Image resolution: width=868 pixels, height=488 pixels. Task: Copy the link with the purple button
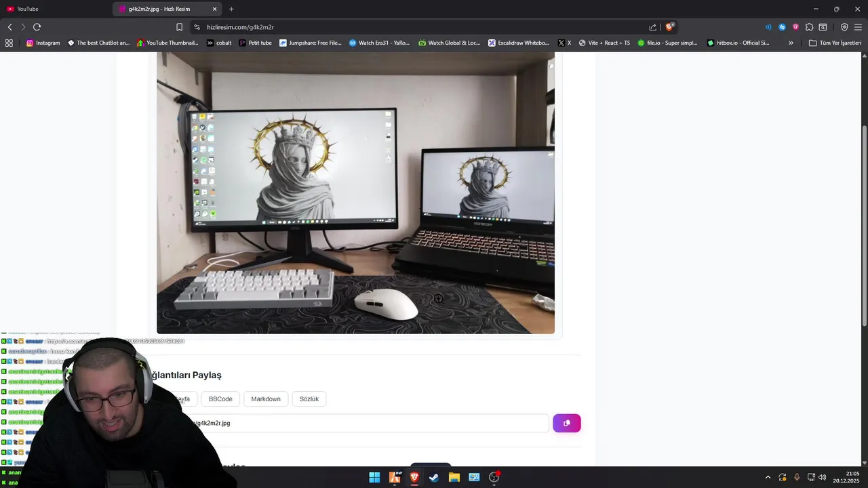(567, 423)
